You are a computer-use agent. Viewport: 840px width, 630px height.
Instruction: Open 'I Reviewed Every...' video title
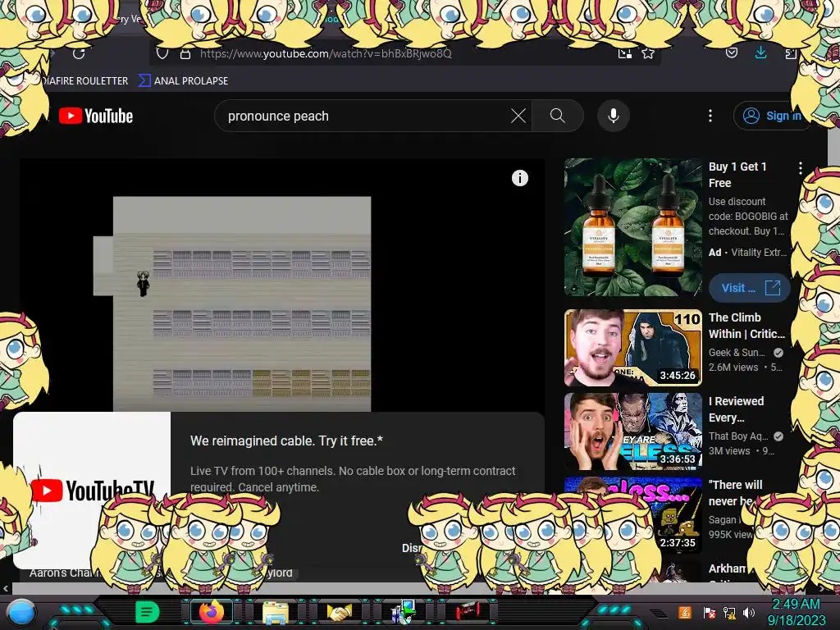(736, 409)
